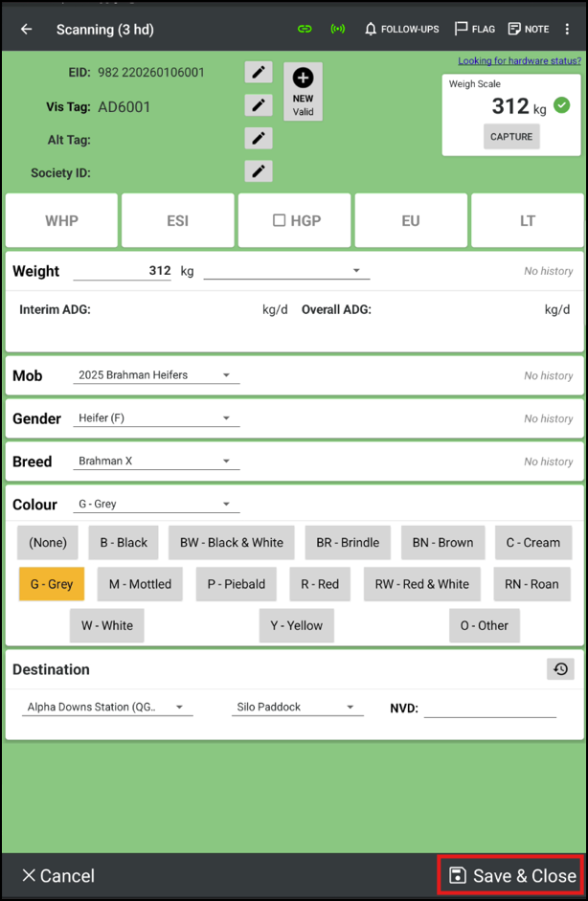This screenshot has height=901, width=588.
Task: Click the NVD input field
Action: tap(489, 709)
